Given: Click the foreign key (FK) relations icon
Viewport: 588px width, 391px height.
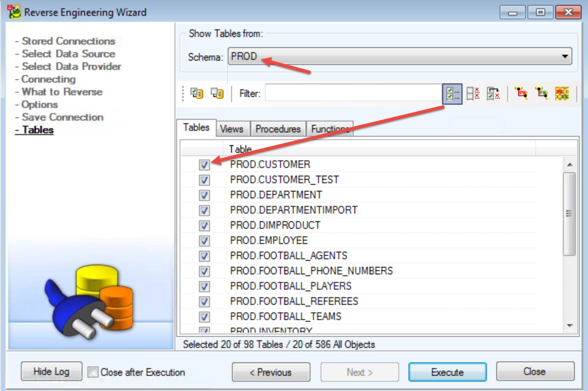Looking at the screenshot, I should [541, 94].
